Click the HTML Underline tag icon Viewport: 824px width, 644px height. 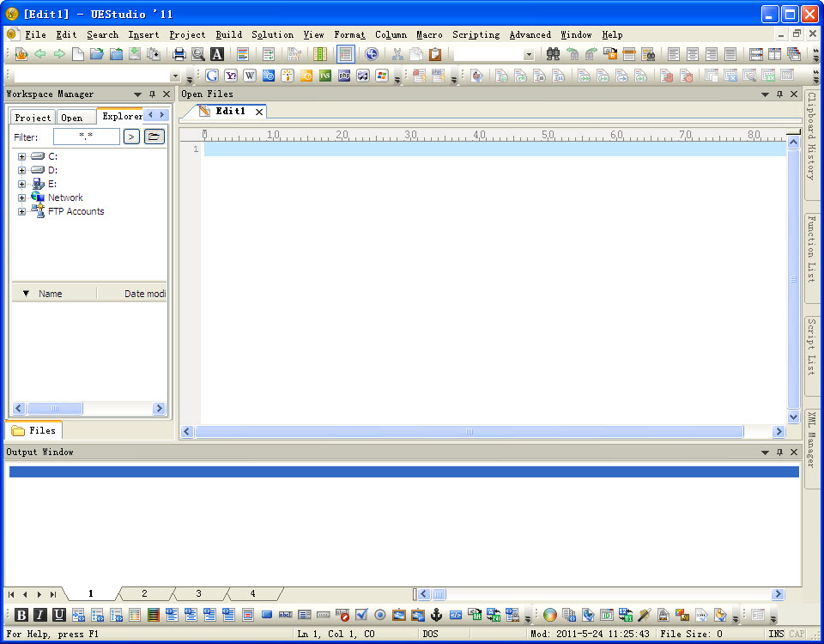(x=59, y=615)
